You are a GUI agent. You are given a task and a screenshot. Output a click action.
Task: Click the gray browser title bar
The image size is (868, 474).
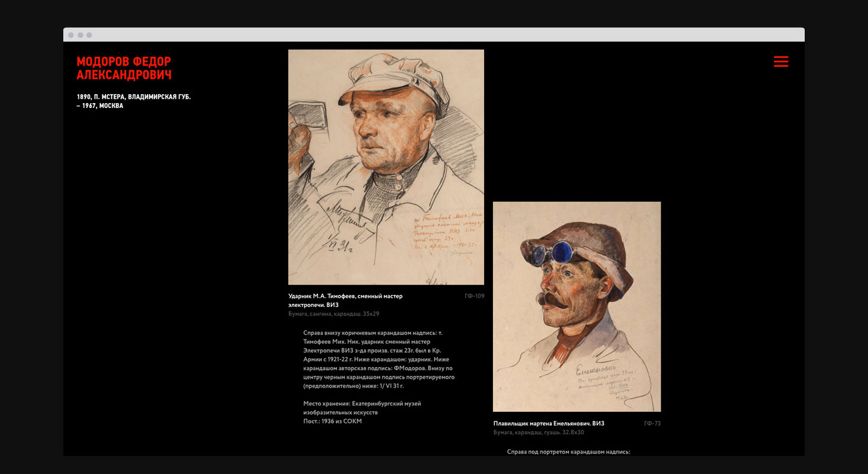coord(434,35)
